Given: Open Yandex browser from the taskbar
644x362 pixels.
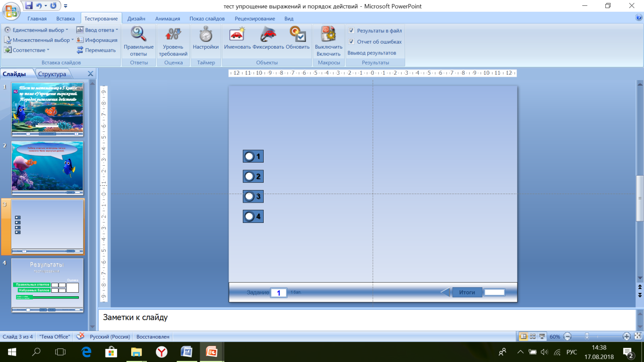Looking at the screenshot, I should (161, 352).
